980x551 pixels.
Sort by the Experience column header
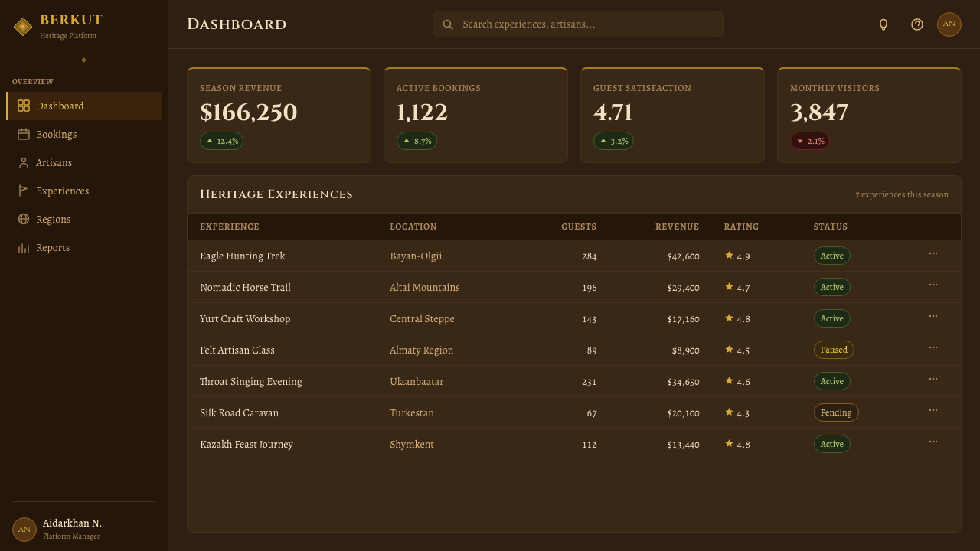[230, 227]
